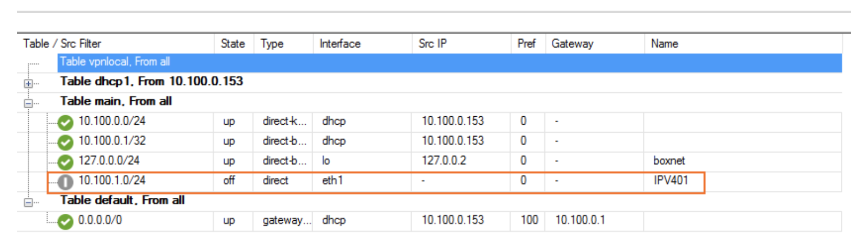Expand the Table dhcp1 node
Screen dimensions: 868x241
click(28, 84)
